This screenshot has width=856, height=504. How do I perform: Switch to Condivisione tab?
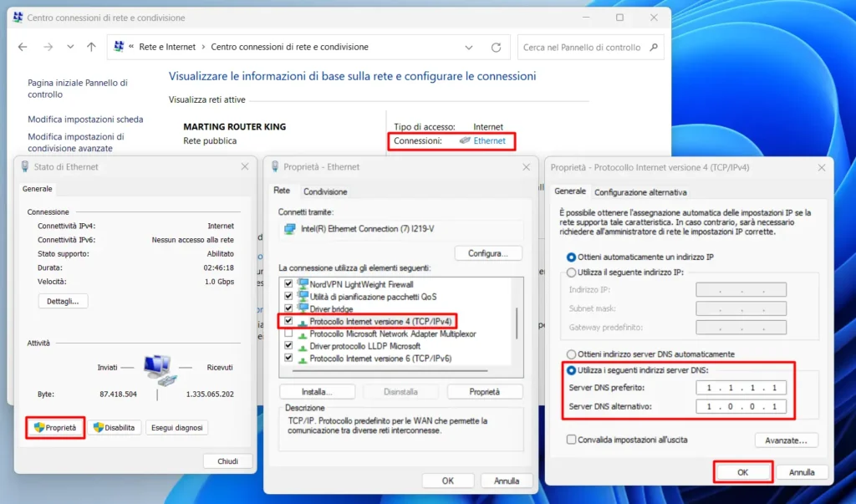point(325,191)
